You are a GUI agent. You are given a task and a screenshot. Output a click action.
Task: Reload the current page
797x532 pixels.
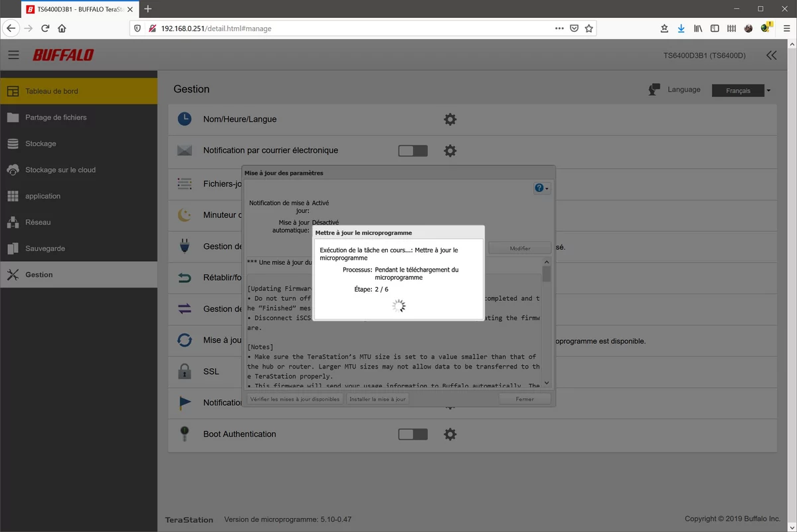(x=45, y=29)
